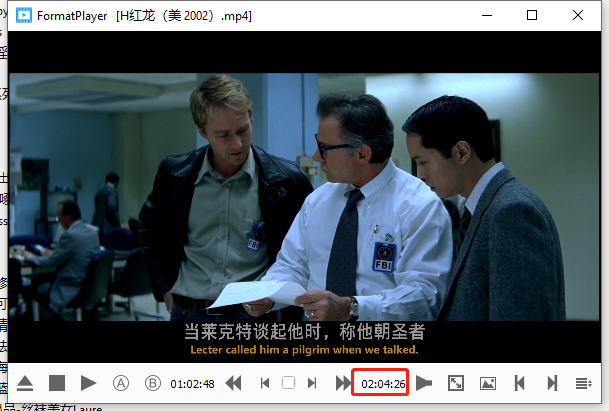This screenshot has height=411, width=609.
Task: Step back one frame
Action: [x=265, y=383]
